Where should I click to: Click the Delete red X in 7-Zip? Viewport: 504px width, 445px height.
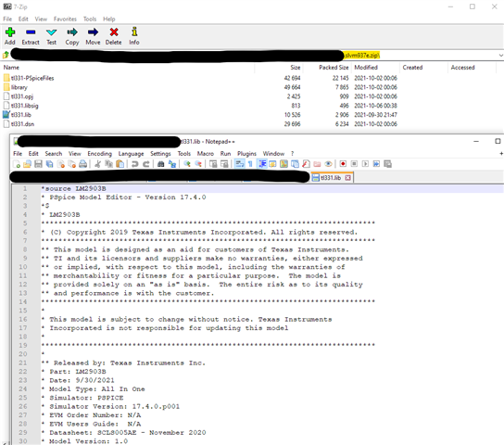[x=113, y=36]
